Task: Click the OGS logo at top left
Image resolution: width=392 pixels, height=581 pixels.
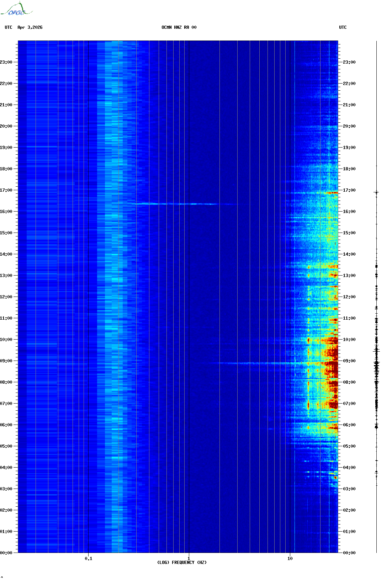Action: [16, 9]
